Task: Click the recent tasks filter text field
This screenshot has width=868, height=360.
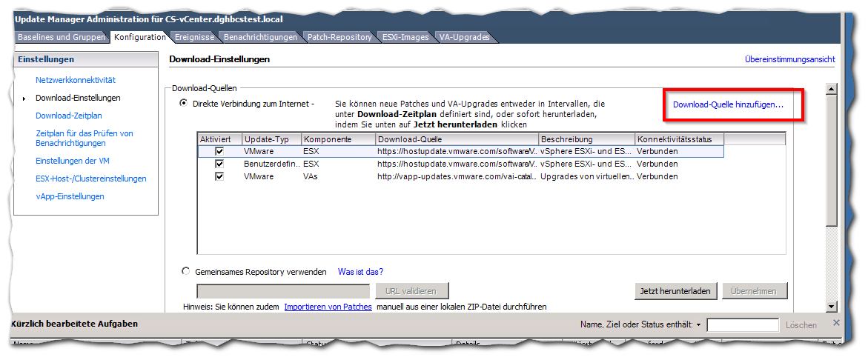Action: pyautogui.click(x=743, y=325)
